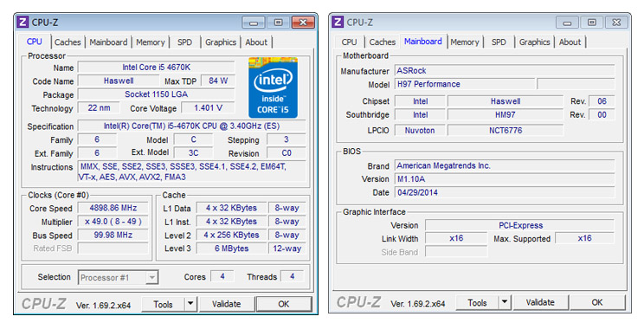Click OK button in left window
This screenshot has width=644, height=323.
click(x=284, y=304)
